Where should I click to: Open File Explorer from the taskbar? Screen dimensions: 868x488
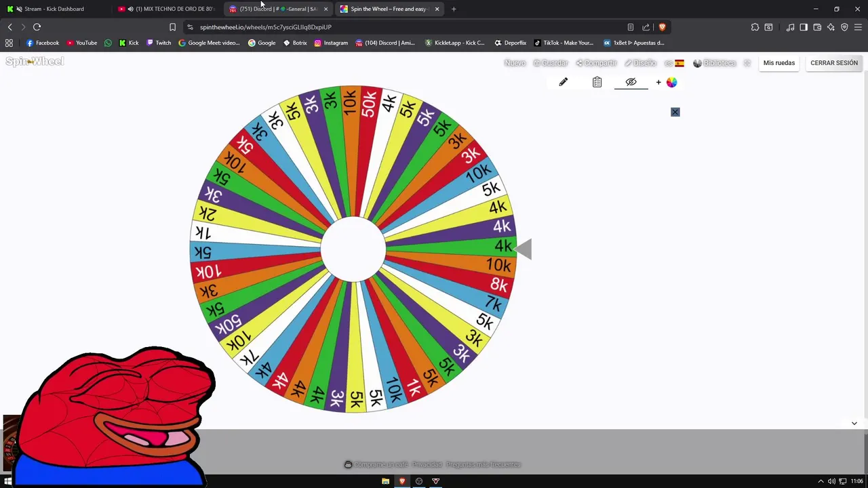(385, 481)
